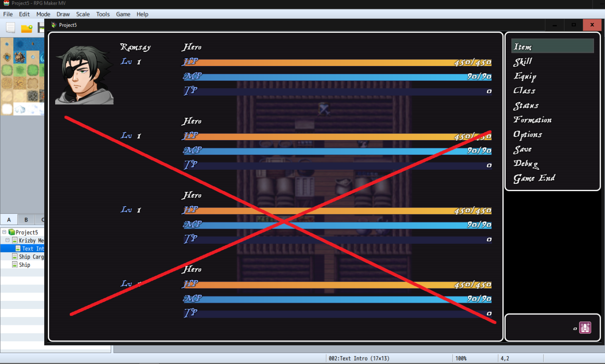The image size is (605, 364).
Task: Collapse the Project5 tree node
Action: 4,232
